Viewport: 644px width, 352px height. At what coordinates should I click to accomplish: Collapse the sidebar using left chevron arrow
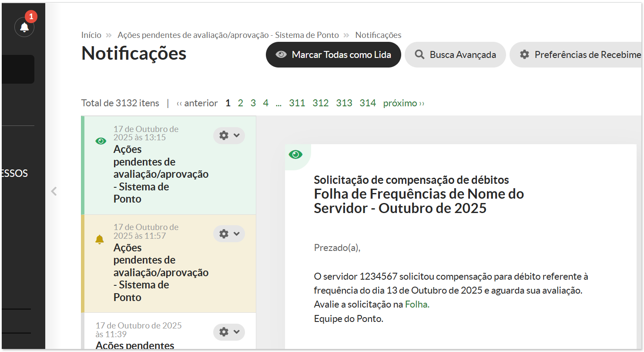[x=54, y=191]
